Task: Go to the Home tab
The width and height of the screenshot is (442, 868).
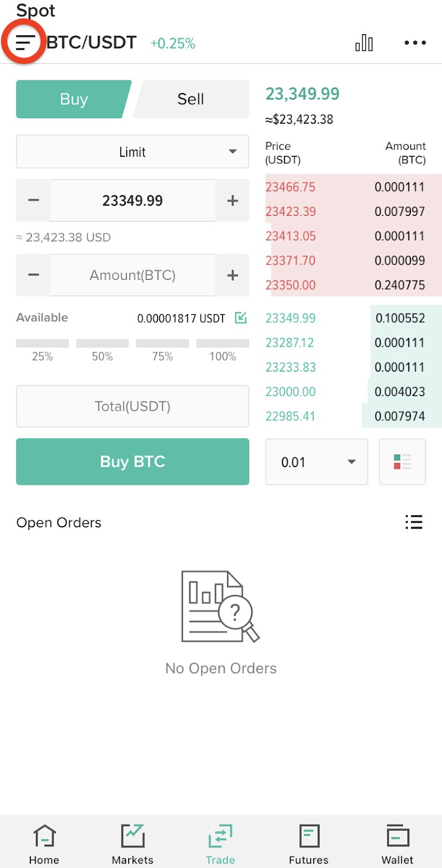Action: pyautogui.click(x=44, y=844)
